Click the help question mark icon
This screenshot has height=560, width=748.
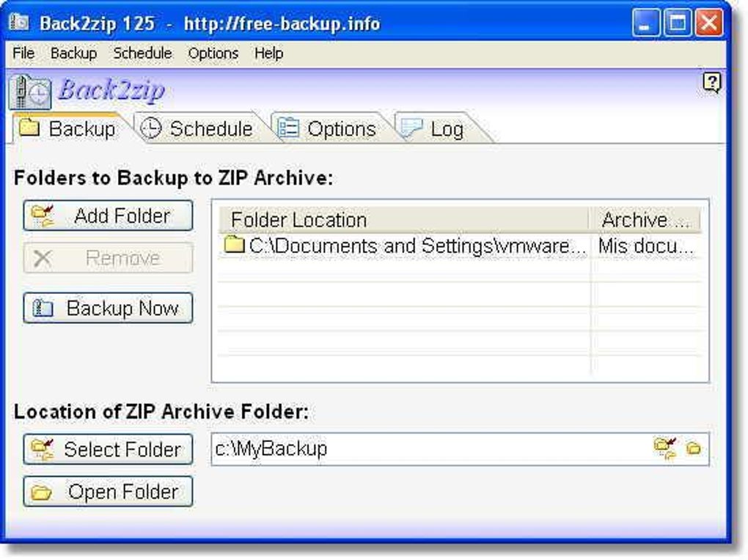(x=712, y=83)
